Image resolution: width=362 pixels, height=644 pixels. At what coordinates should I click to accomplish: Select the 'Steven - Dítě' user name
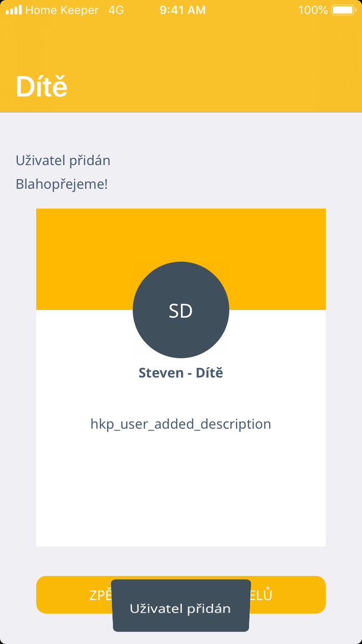tap(181, 373)
